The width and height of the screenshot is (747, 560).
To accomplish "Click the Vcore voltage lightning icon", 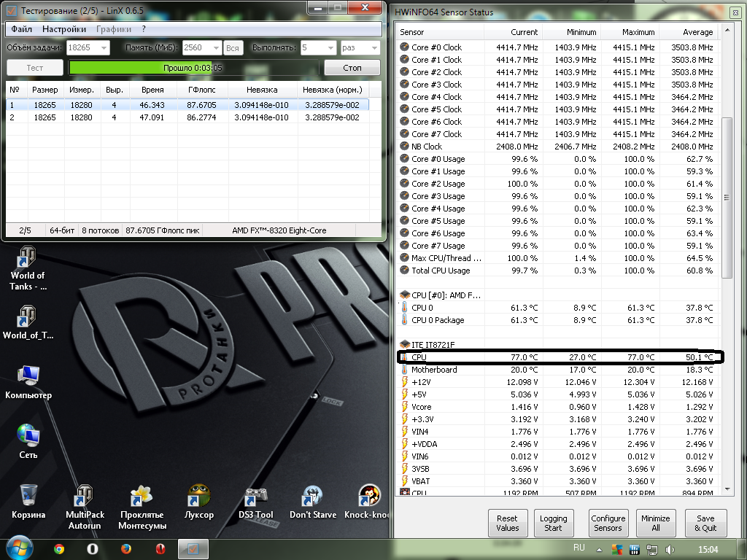I will tap(404, 406).
